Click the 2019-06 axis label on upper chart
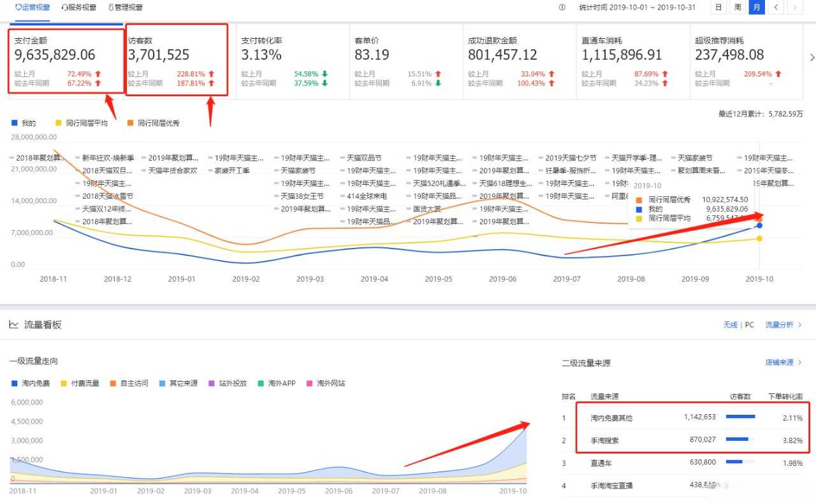Screen dimensions: 816x504 [502, 279]
